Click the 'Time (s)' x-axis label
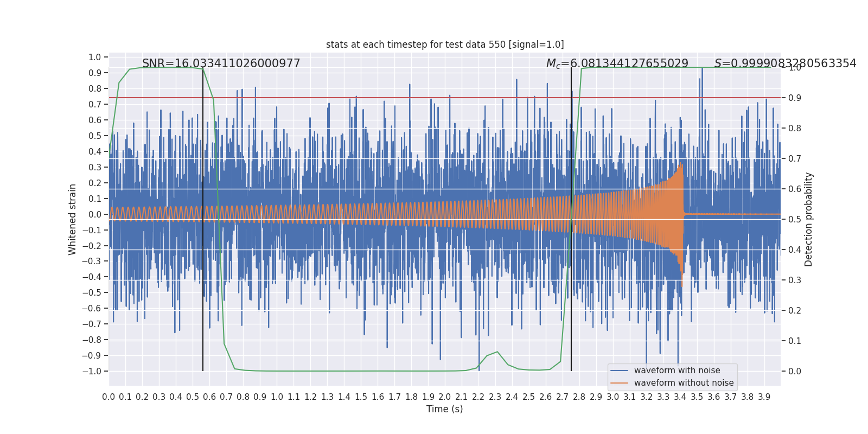The width and height of the screenshot is (868, 434). coord(444,409)
